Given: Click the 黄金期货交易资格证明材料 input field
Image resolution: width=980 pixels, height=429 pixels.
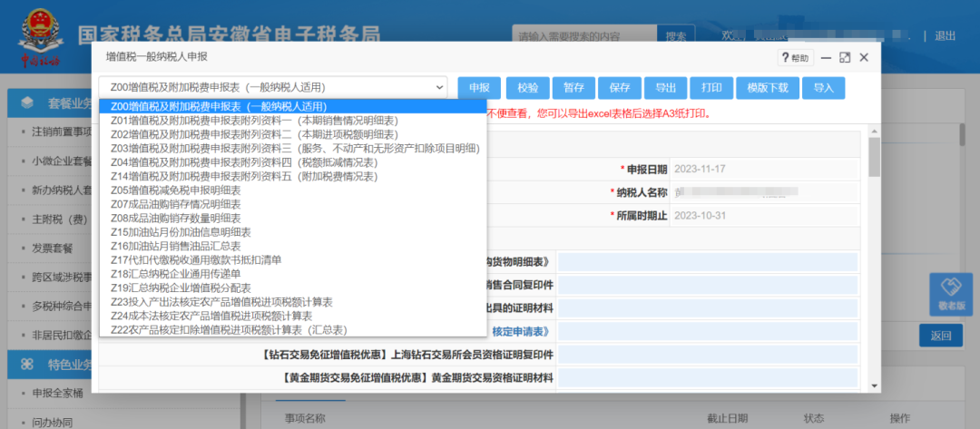Looking at the screenshot, I should [x=708, y=378].
